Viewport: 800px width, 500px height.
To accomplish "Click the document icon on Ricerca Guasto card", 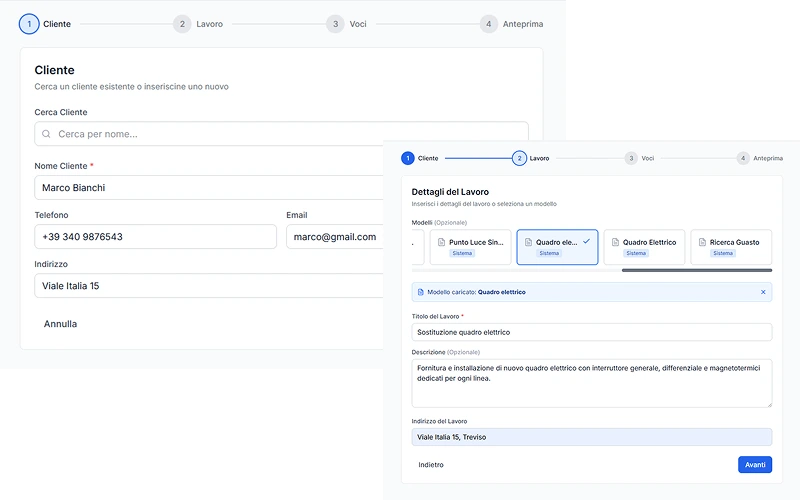I will tap(702, 242).
